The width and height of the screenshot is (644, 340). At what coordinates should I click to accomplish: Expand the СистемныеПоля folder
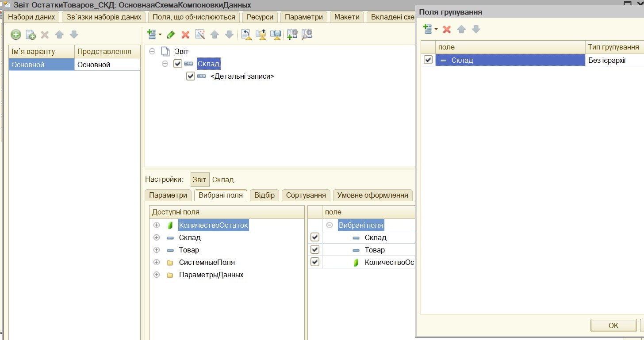pos(157,263)
